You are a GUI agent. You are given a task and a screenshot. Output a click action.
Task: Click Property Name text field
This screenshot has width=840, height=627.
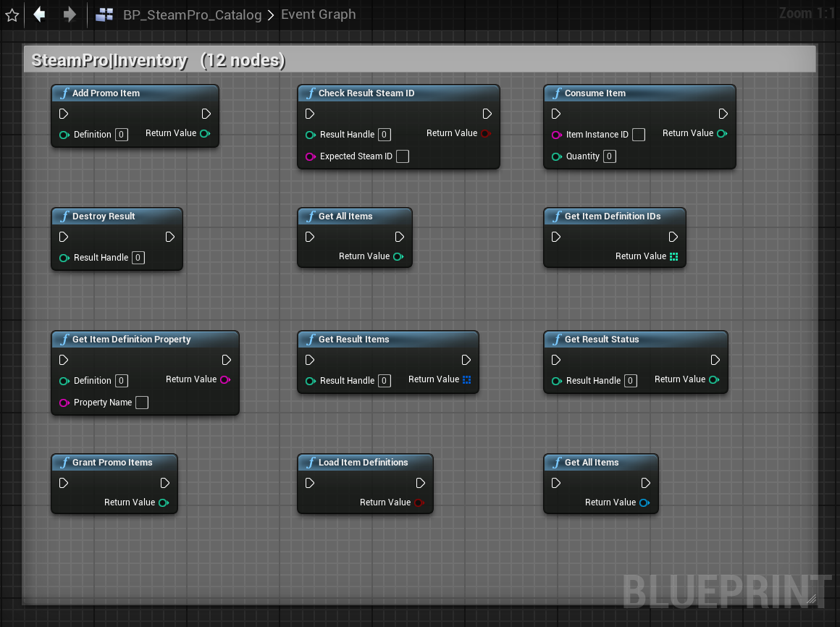coord(142,403)
